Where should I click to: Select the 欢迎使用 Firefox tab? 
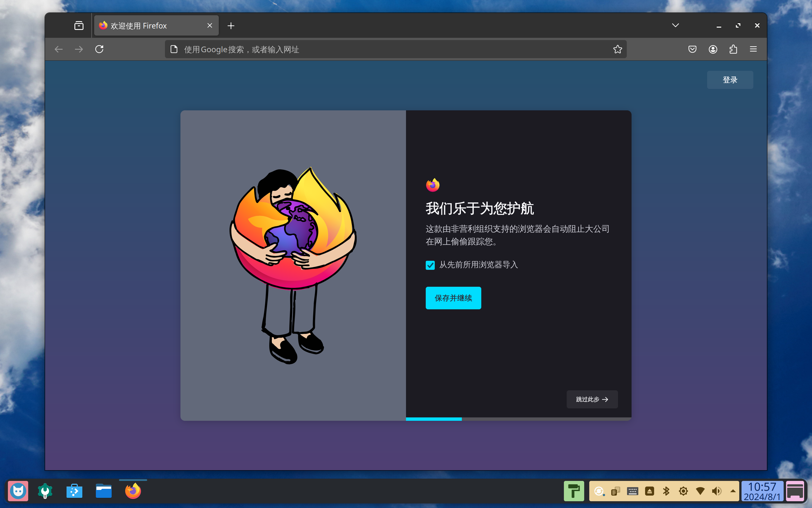pyautogui.click(x=156, y=25)
